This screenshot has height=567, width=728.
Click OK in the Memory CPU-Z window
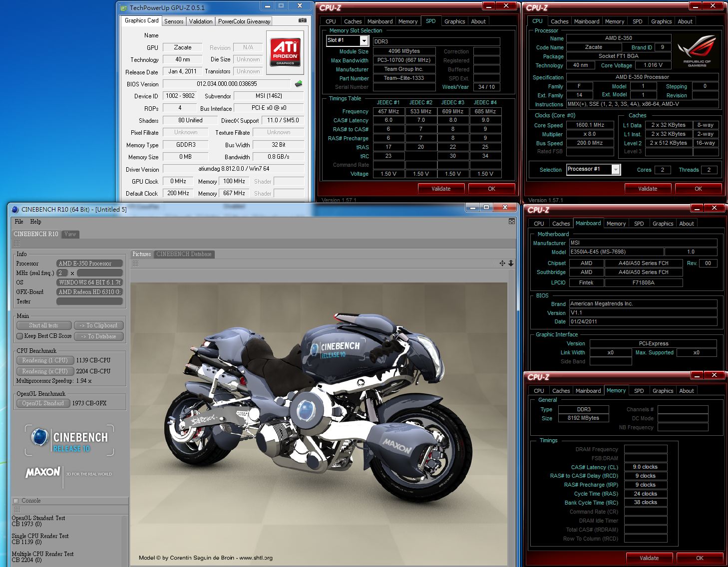click(700, 558)
